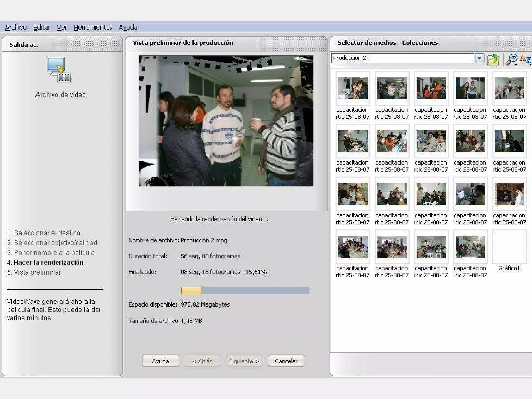Open the magnifier view options icon
532x399 pixels.
point(511,59)
